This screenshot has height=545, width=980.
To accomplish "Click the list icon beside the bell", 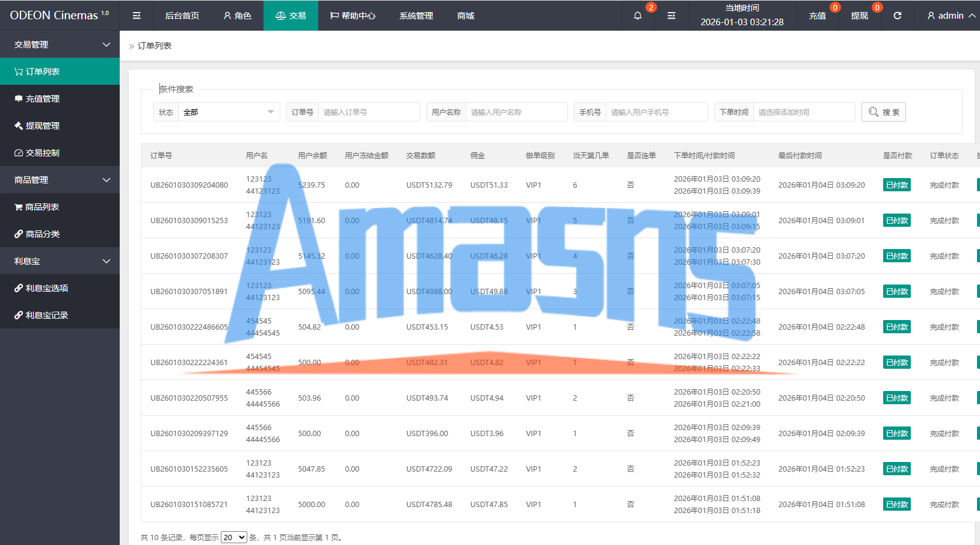I will (671, 16).
